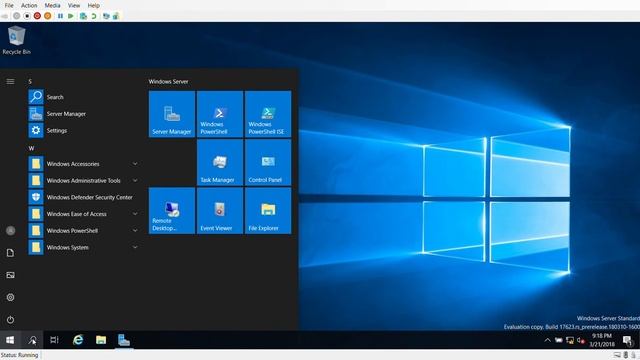Launch the Windows PowerShell tile
The width and height of the screenshot is (640, 360).
(x=220, y=114)
